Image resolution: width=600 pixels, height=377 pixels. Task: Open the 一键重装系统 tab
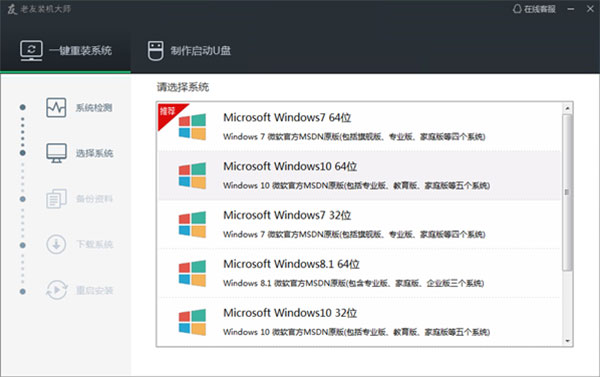[x=65, y=51]
